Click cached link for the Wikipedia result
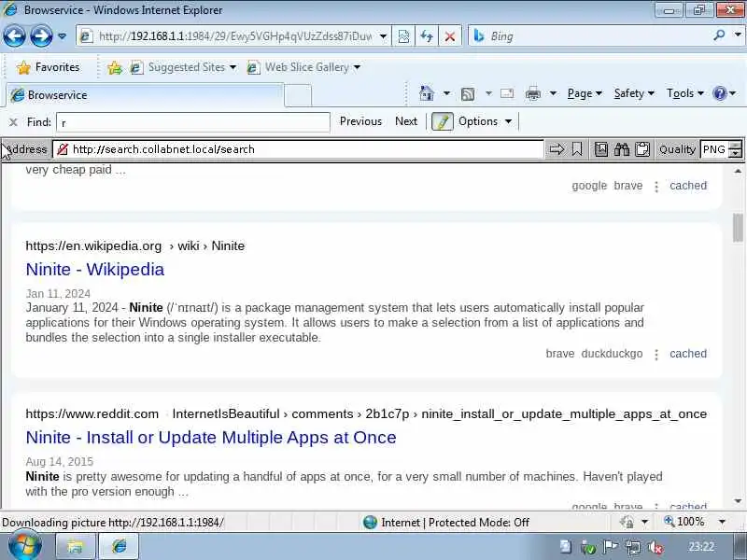Screen dimensions: 747x560 tap(688, 354)
